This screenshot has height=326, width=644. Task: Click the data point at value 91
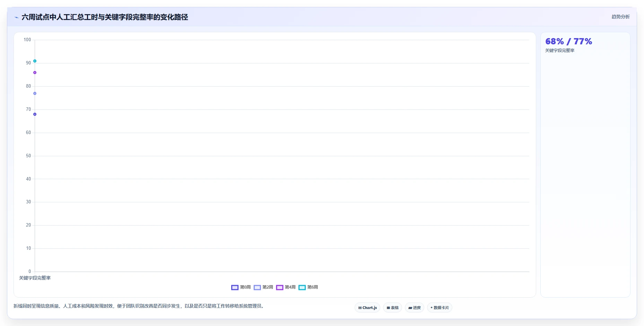point(35,61)
